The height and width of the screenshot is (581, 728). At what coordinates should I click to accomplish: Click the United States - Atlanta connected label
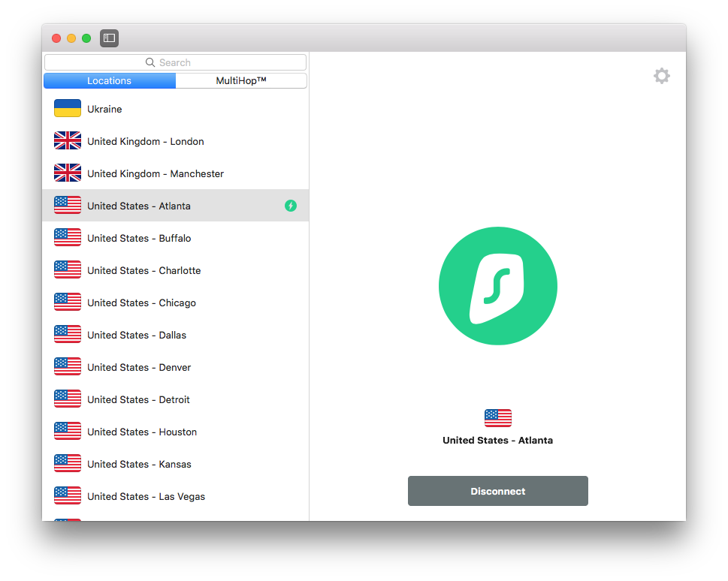pos(497,441)
